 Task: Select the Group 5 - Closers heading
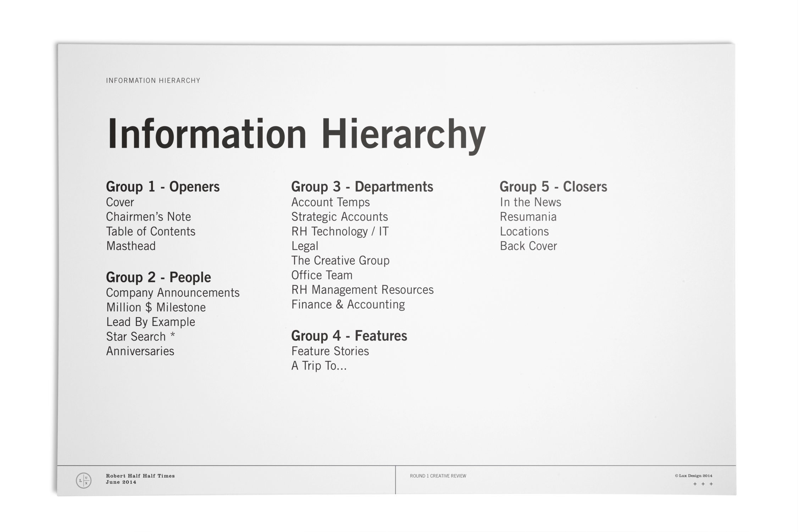[x=553, y=187]
